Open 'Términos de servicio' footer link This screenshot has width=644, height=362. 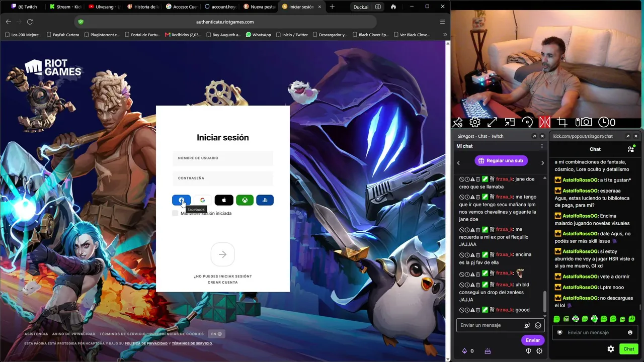(x=122, y=334)
